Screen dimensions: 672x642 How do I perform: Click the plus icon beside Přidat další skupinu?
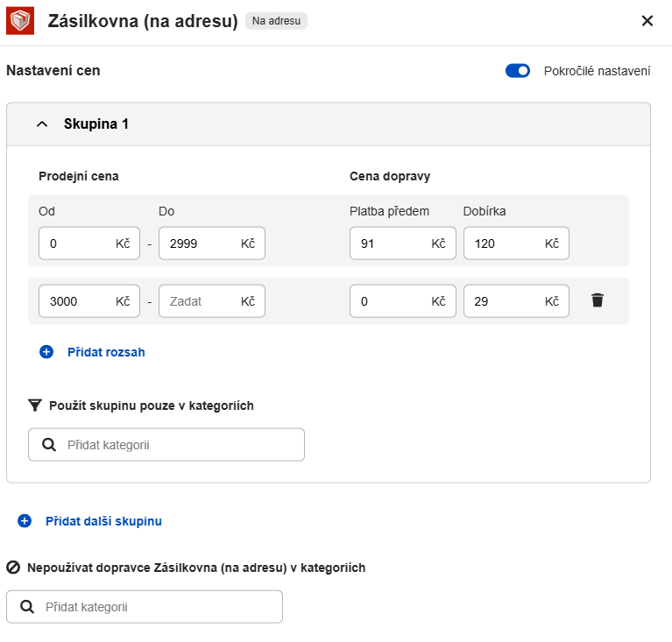(25, 521)
